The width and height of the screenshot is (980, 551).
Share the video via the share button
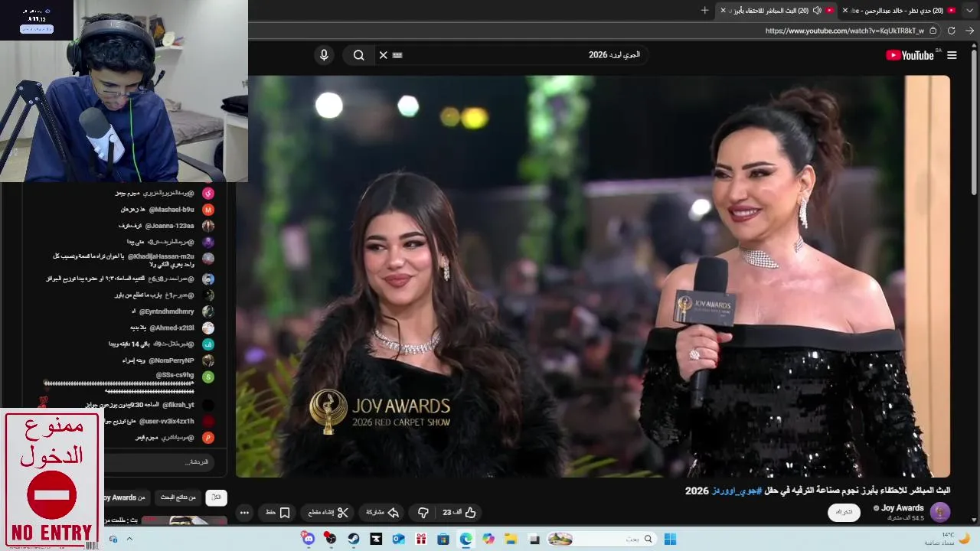tap(383, 513)
